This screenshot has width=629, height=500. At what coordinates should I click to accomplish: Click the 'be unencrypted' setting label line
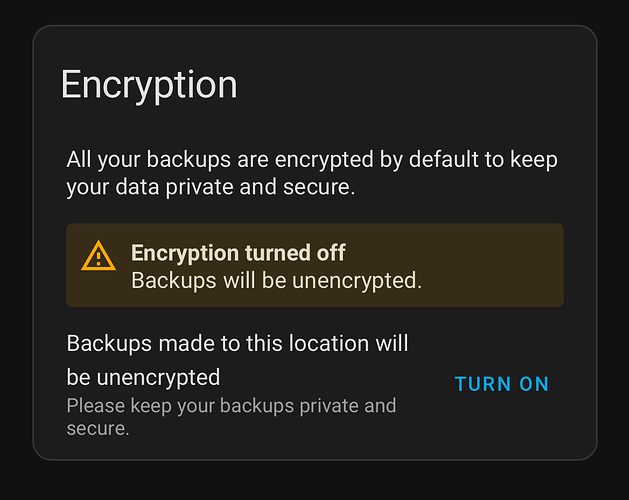coord(143,377)
